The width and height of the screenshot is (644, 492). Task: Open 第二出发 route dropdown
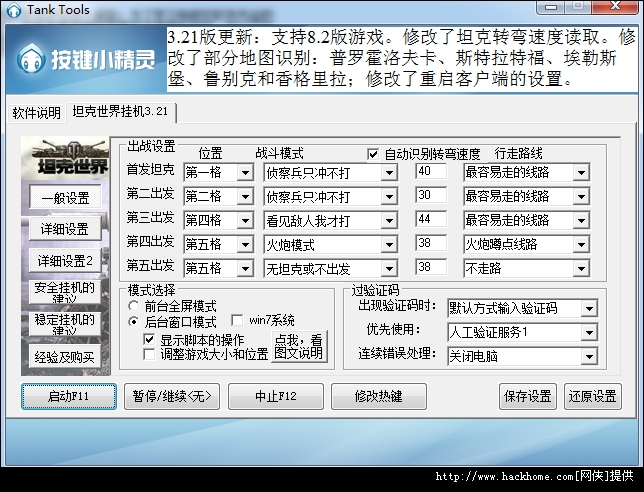[x=527, y=196]
